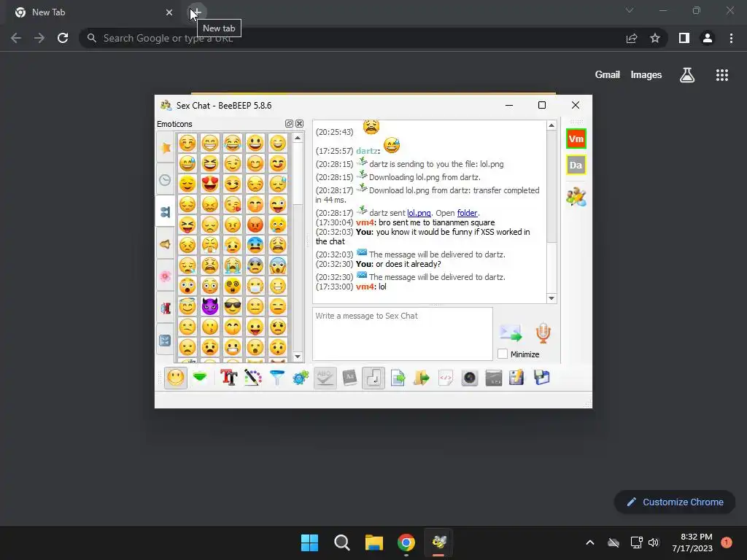This screenshot has width=747, height=560.
Task: Click the Chrome address search bar
Action: 352,38
